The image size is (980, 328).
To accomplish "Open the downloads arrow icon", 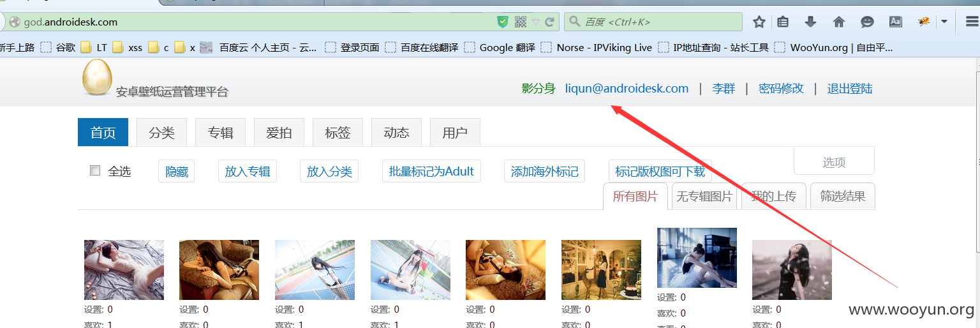I will click(x=810, y=22).
